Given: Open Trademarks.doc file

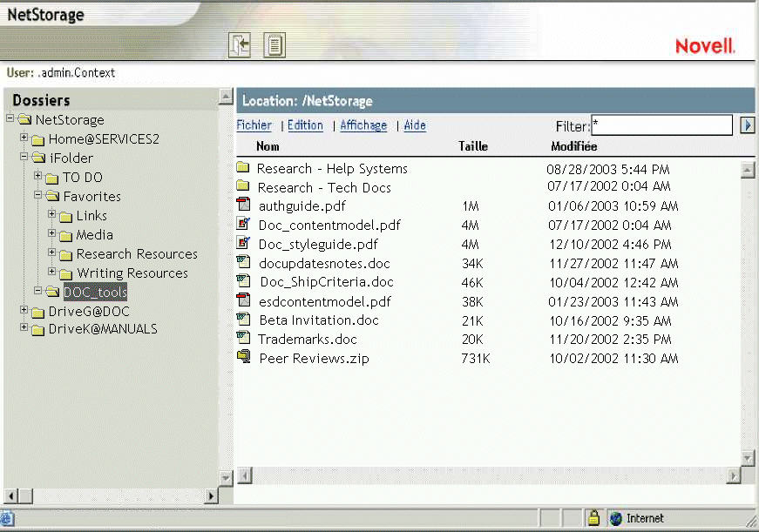Looking at the screenshot, I should (x=308, y=339).
